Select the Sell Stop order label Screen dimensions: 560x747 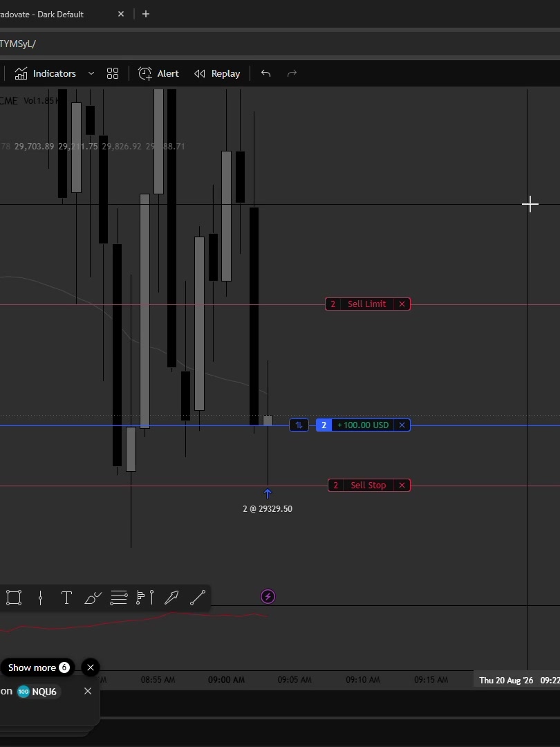(x=368, y=485)
